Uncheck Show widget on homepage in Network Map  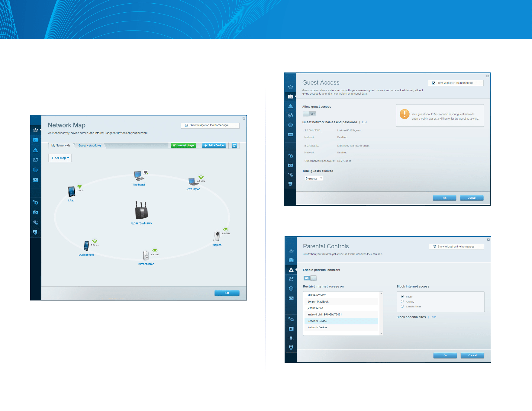tap(187, 125)
